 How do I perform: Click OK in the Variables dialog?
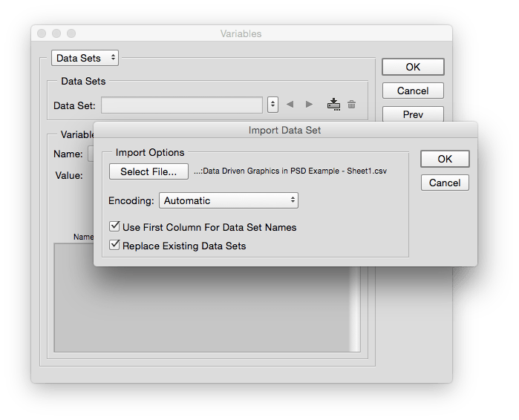(413, 67)
